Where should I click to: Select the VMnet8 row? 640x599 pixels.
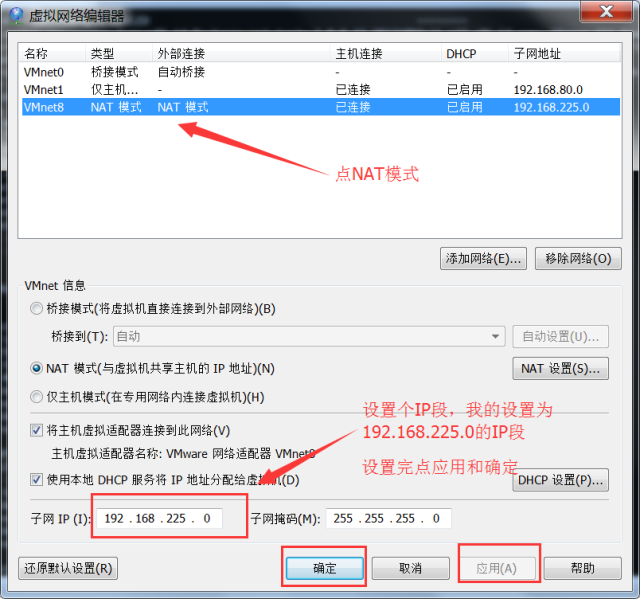[321, 107]
